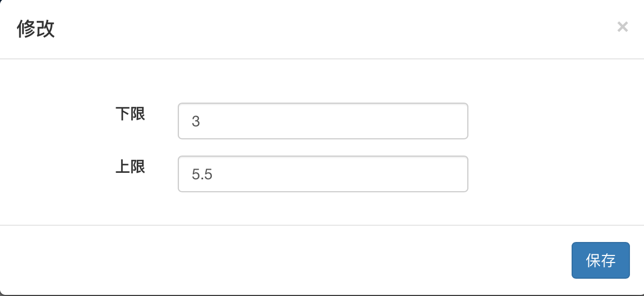Close the 修改 dialog with the × icon
Viewport: 644px width, 296px height.
[x=622, y=27]
